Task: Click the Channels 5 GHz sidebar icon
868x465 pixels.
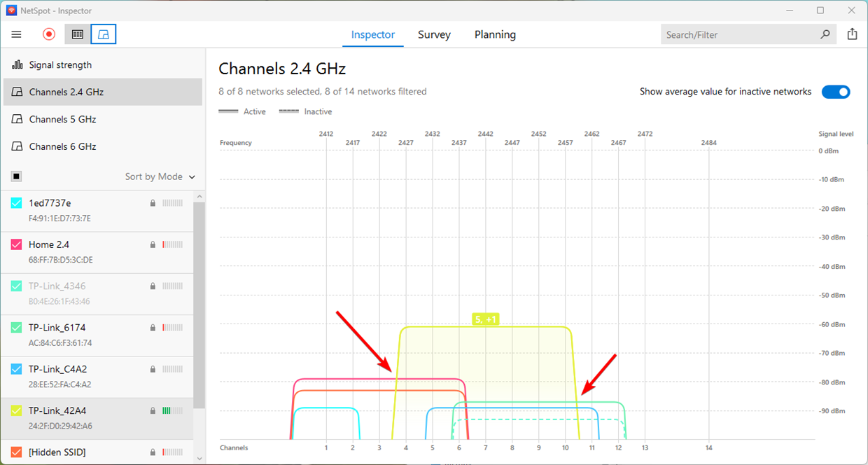Action: [x=16, y=119]
